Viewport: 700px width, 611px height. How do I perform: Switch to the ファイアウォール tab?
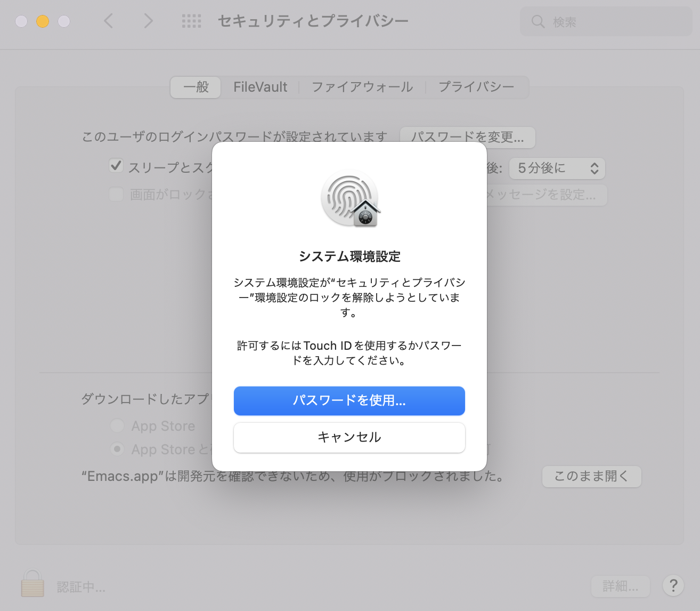click(x=362, y=87)
